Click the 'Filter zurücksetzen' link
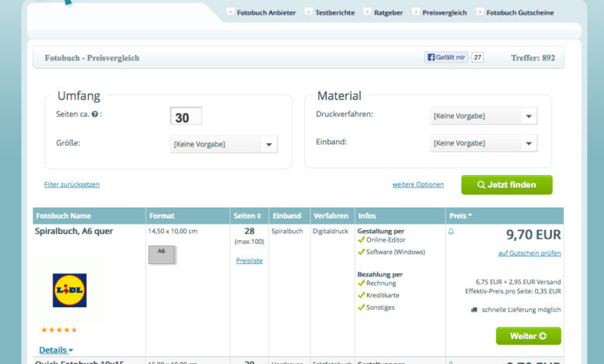Image resolution: width=604 pixels, height=364 pixels. pyautogui.click(x=72, y=184)
